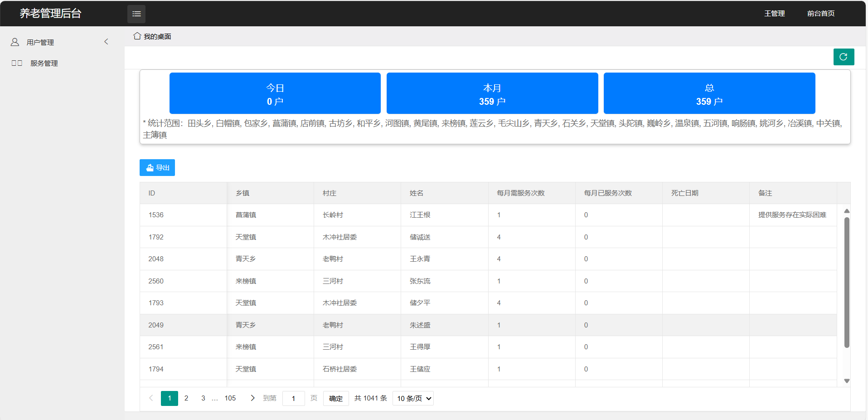The image size is (868, 420).
Task: Click the 共 1041 条 total count
Action: [371, 398]
